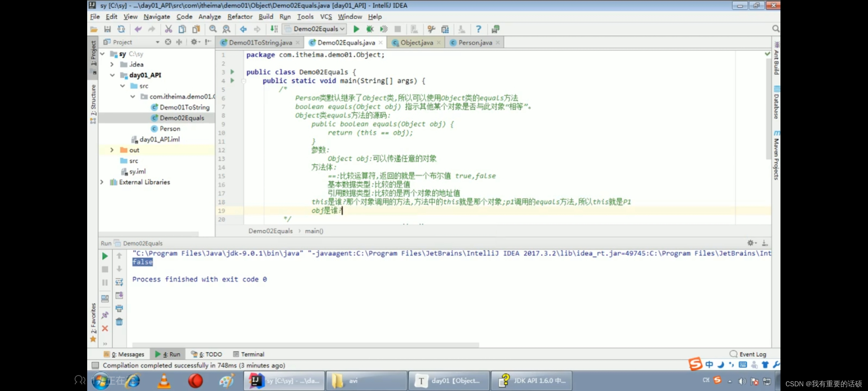868x391 pixels.
Task: Toggle the Structure tool window side tab
Action: coord(93,104)
